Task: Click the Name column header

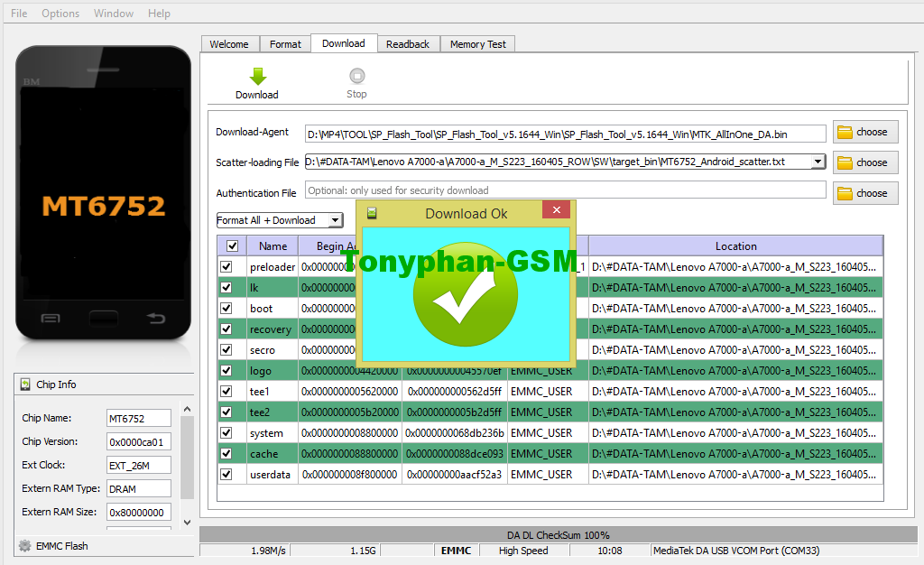Action: pyautogui.click(x=273, y=246)
